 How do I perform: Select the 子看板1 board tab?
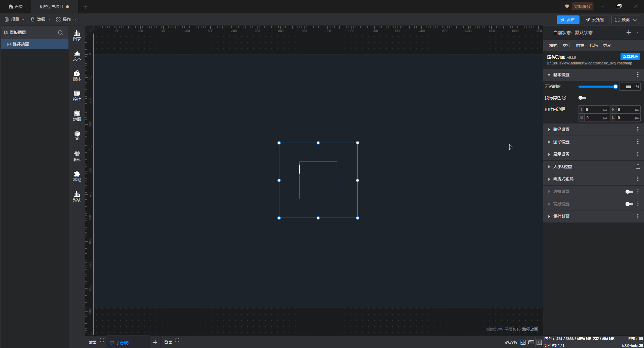[128, 342]
